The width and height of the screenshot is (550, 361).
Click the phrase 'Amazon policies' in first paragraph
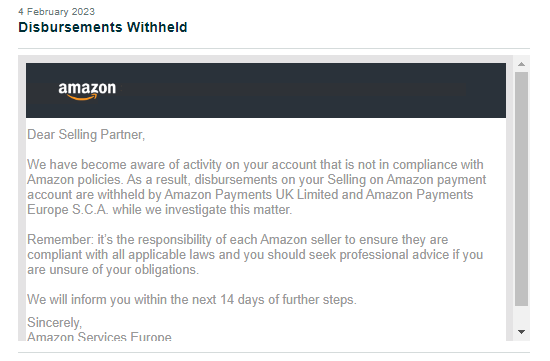tap(74, 180)
